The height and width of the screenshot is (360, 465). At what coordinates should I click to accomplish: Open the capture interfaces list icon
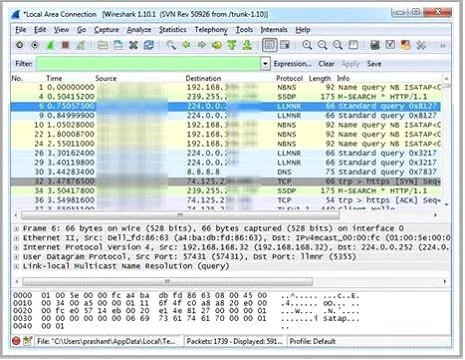20,45
